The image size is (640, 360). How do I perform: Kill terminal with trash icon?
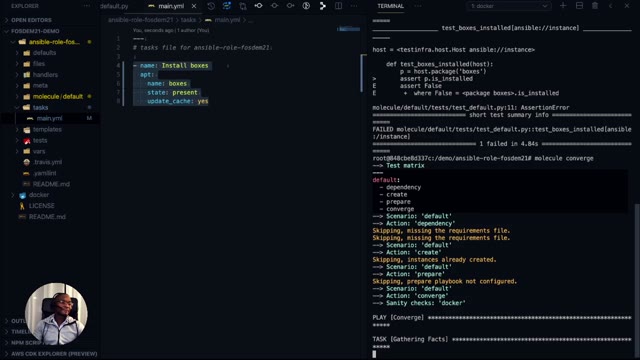tap(595, 6)
